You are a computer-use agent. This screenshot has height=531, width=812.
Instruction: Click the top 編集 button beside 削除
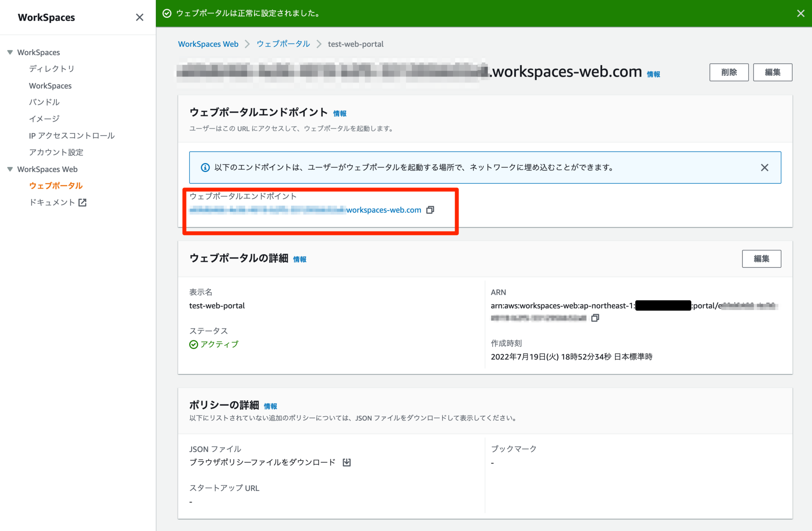[772, 72]
